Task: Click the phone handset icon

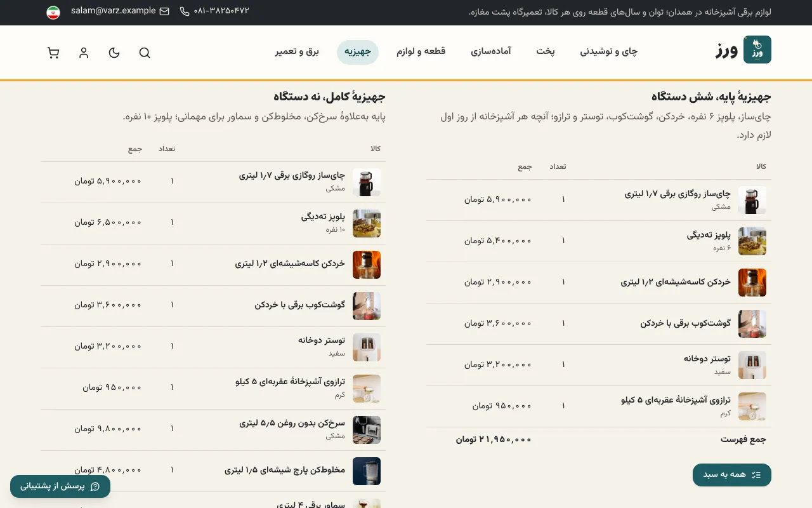Action: [185, 11]
